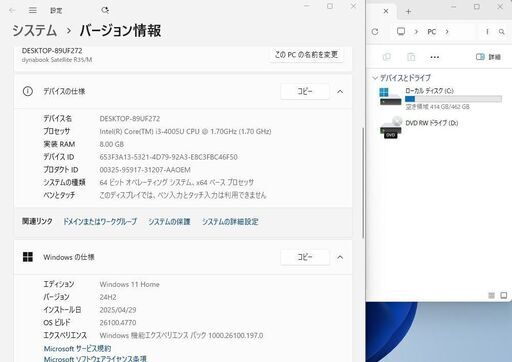Select the dynabook Satellite R35/M model text
This screenshot has height=362, width=512.
57,60
